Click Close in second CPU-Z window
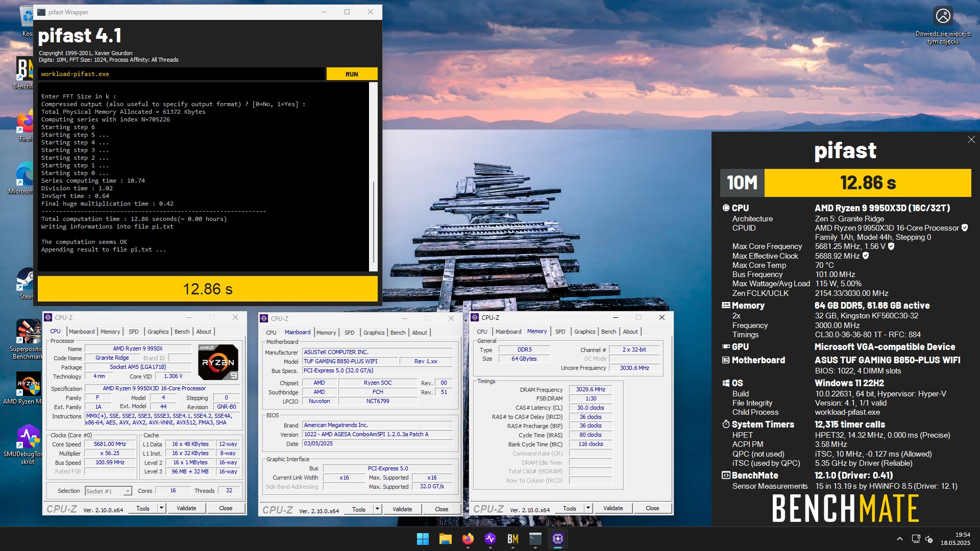 [442, 509]
